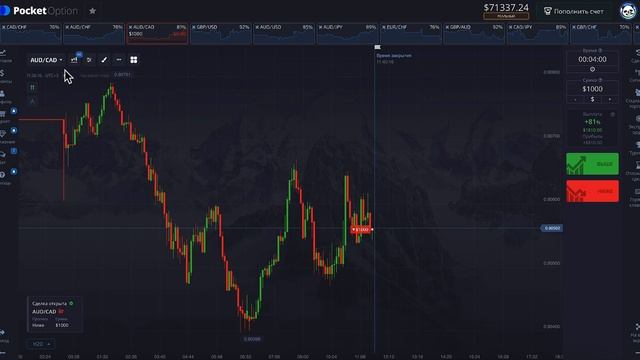Open the market cart icon in the left sidebar
The width and height of the screenshot is (640, 360).
[2, 113]
